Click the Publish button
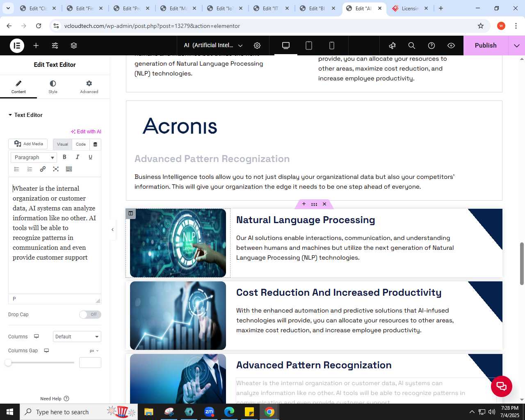The image size is (525, 420). coord(486,46)
